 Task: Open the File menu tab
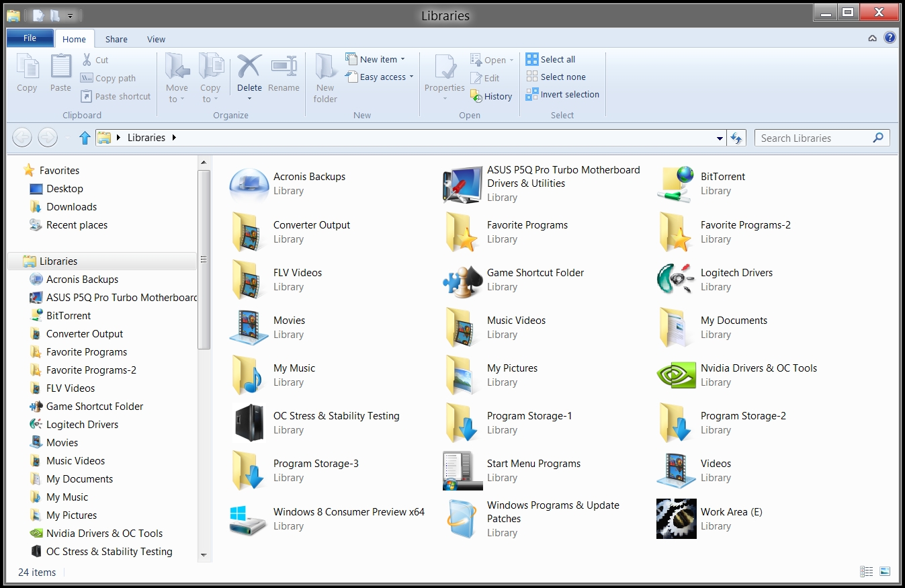pos(30,38)
